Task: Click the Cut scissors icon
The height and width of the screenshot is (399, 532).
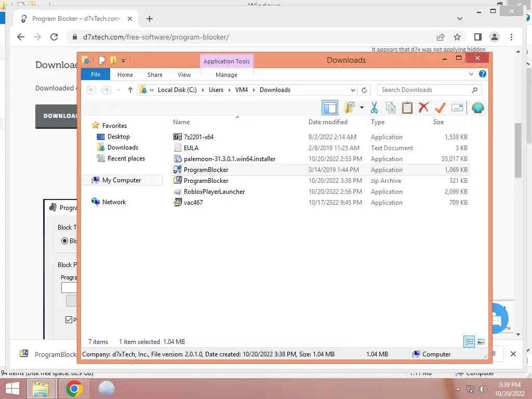Action: (x=374, y=108)
